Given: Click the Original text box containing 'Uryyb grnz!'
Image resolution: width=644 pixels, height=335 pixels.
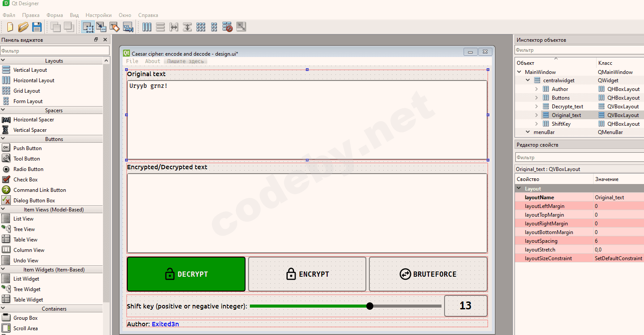Looking at the screenshot, I should pyautogui.click(x=307, y=120).
